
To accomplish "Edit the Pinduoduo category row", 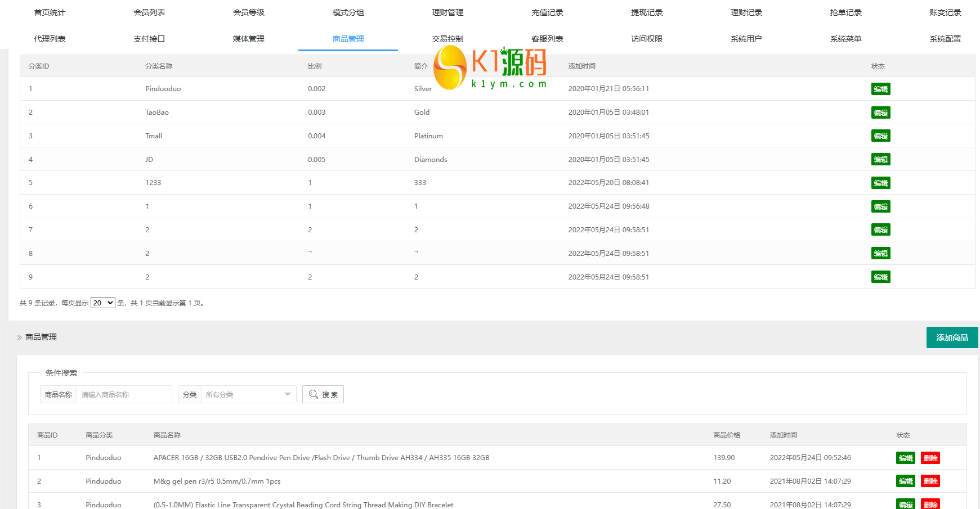I will point(880,89).
